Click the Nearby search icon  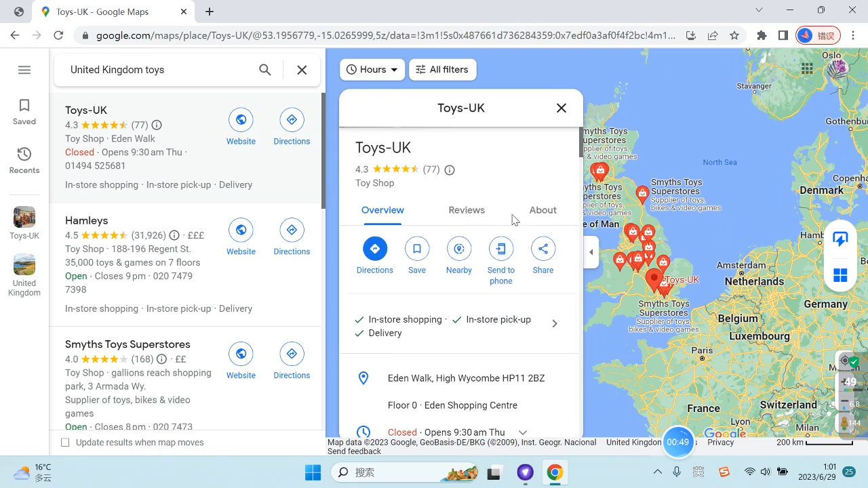[459, 249]
